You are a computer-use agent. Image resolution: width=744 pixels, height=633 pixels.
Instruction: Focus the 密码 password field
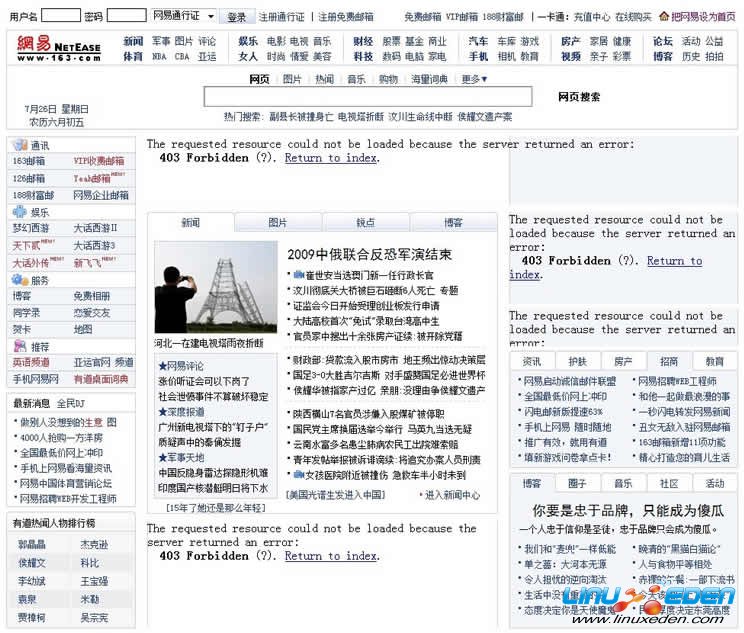click(126, 16)
